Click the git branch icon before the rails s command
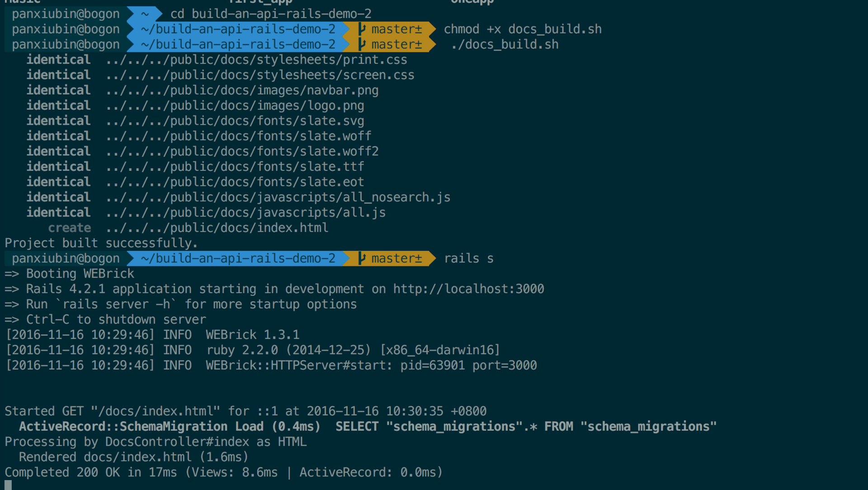 click(362, 259)
